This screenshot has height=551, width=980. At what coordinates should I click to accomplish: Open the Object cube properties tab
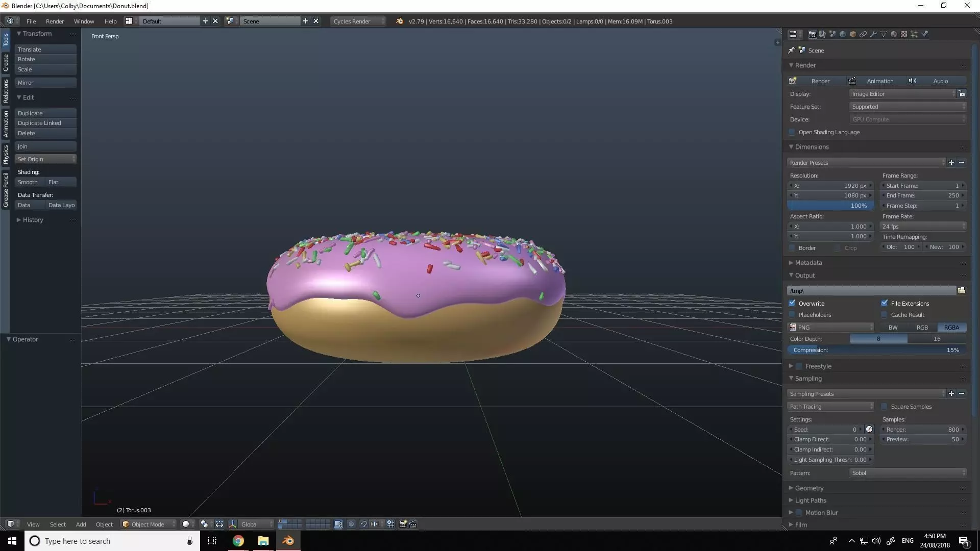pos(853,34)
